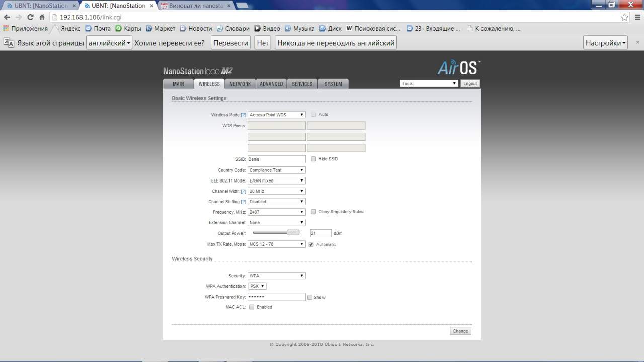This screenshot has height=362, width=644.
Task: Bookmark this page with the star icon
Action: [x=624, y=17]
